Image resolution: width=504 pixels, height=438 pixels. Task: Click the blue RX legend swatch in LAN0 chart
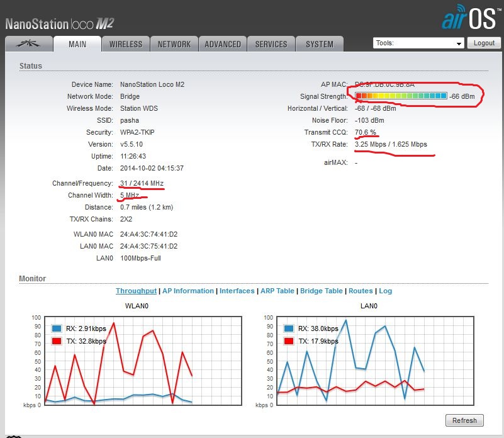tap(289, 328)
